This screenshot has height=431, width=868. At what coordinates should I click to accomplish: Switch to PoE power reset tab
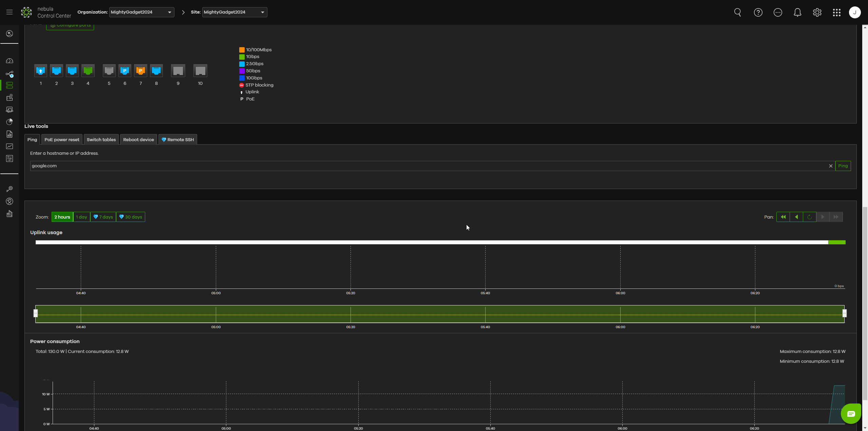[x=62, y=139]
